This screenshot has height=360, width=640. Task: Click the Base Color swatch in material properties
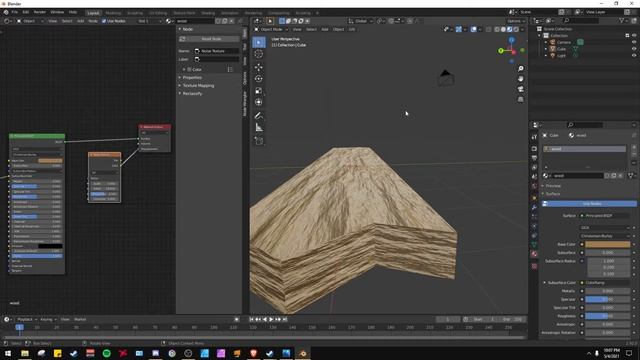click(608, 244)
